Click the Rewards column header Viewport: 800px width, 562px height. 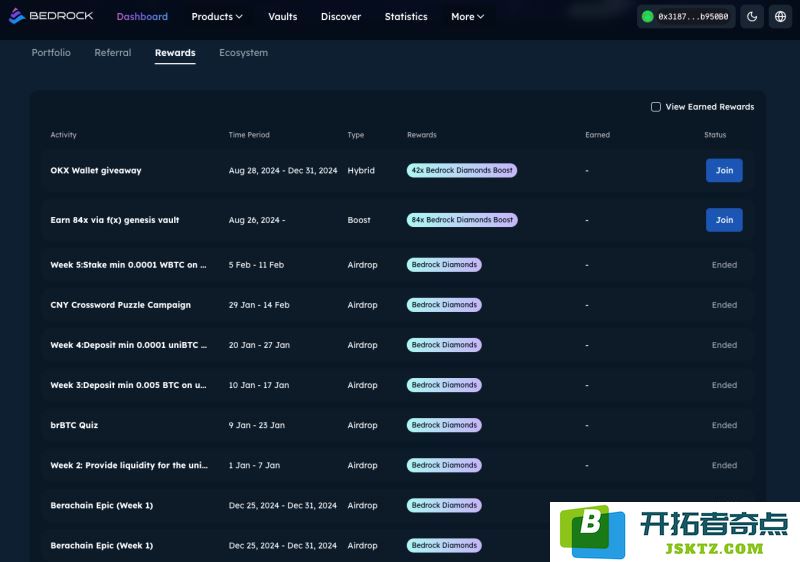pyautogui.click(x=422, y=135)
